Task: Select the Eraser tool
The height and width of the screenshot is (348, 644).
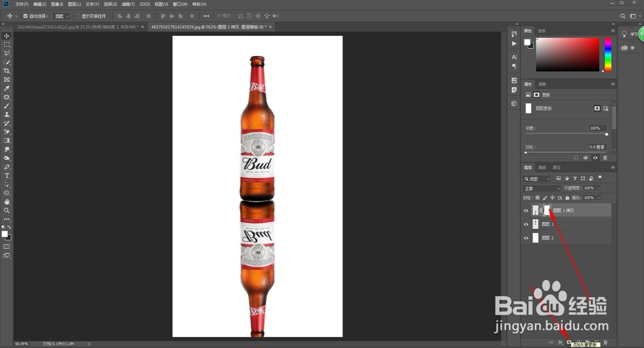Action: pyautogui.click(x=6, y=132)
